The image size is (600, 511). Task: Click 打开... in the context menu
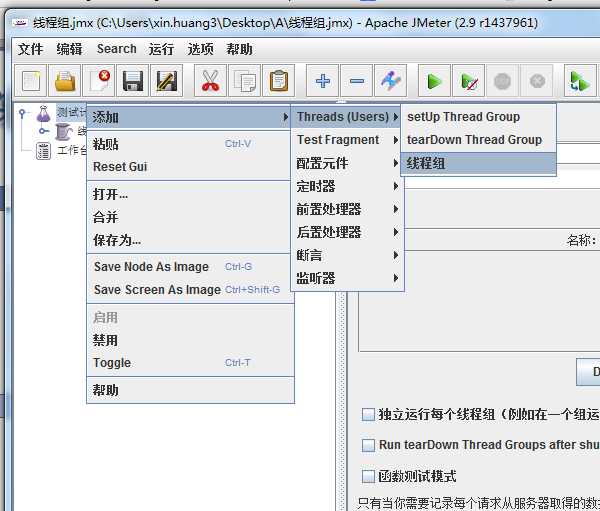(189, 194)
